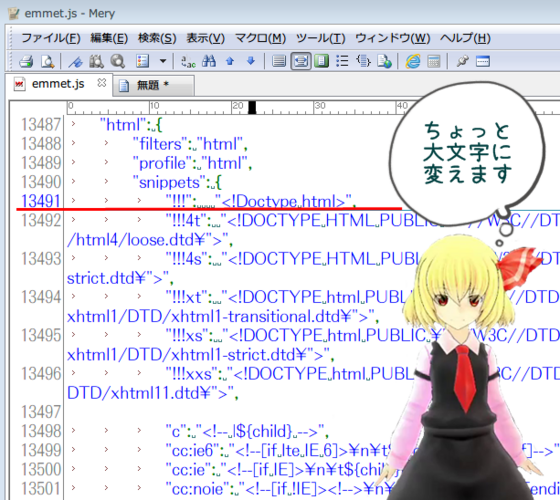Click the magnifying glass search icon
560x500 pixels.
click(118, 61)
